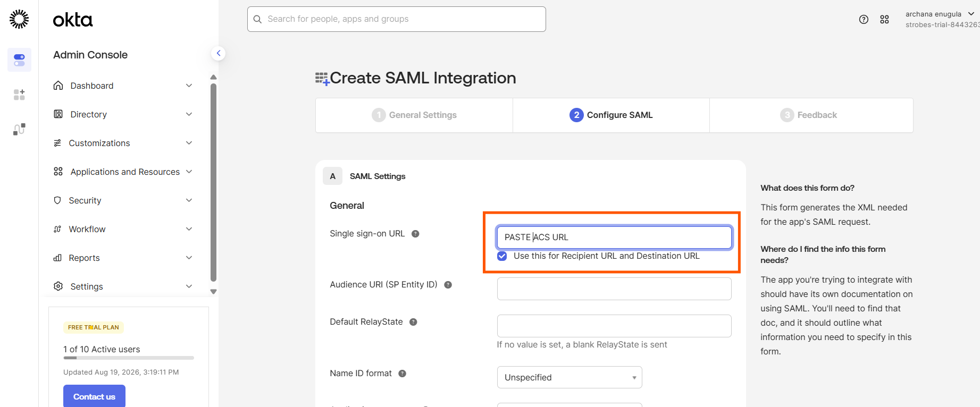The image size is (980, 407).
Task: Focus the Default RelayState input field
Action: point(614,326)
